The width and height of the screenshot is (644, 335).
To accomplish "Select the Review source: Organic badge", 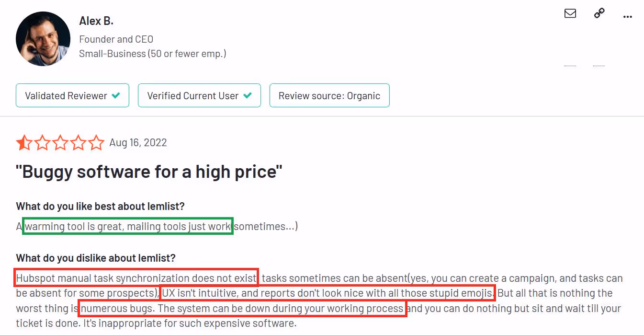I will (x=329, y=95).
